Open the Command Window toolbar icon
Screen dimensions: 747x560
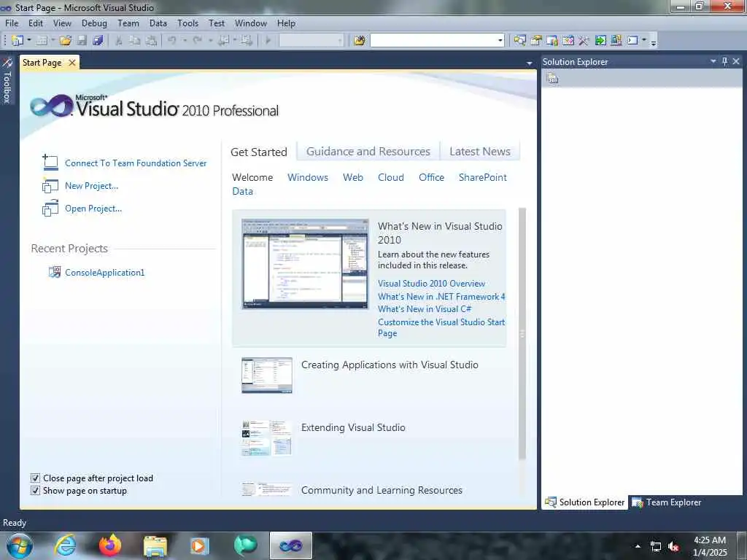coord(632,41)
